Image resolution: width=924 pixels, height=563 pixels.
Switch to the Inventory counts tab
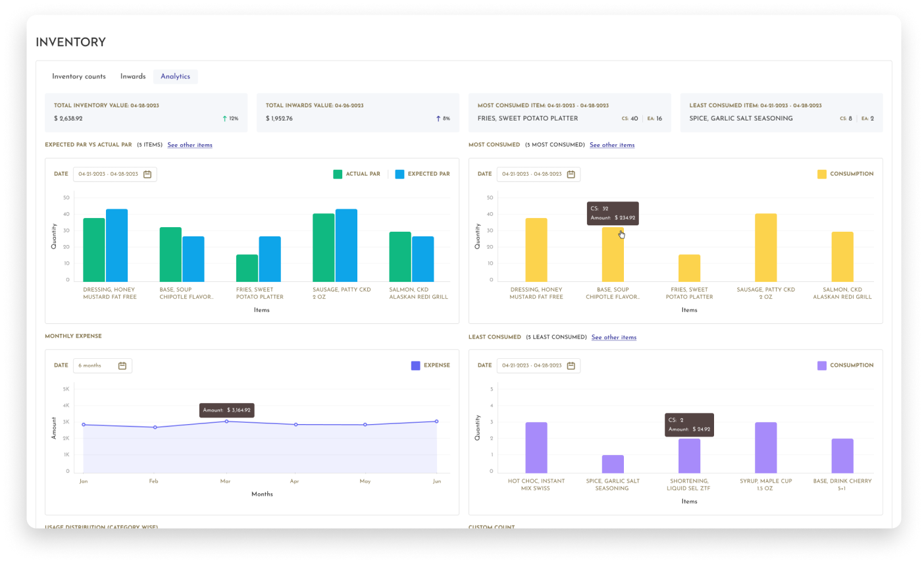tap(79, 76)
